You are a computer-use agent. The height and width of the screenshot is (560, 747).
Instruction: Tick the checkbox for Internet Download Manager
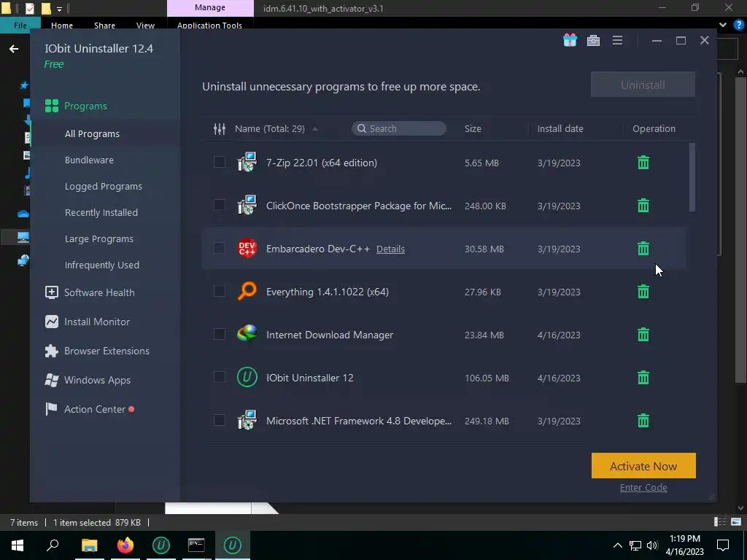(219, 334)
